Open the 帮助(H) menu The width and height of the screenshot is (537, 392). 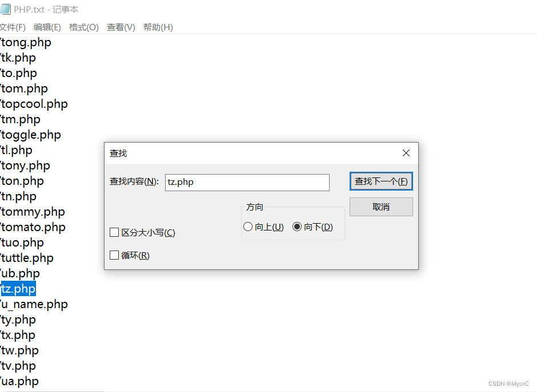pyautogui.click(x=158, y=27)
